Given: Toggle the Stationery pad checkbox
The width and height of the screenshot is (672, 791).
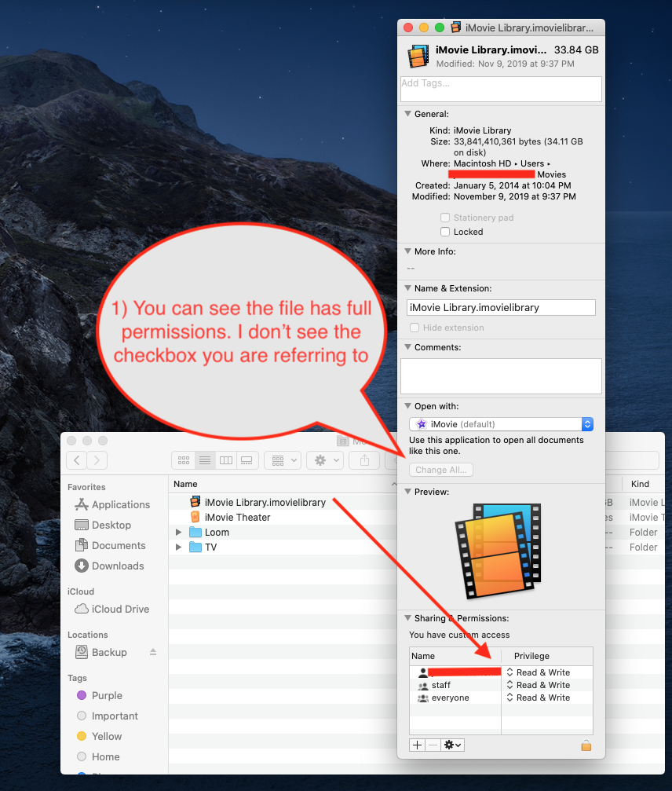Looking at the screenshot, I should coord(444,218).
